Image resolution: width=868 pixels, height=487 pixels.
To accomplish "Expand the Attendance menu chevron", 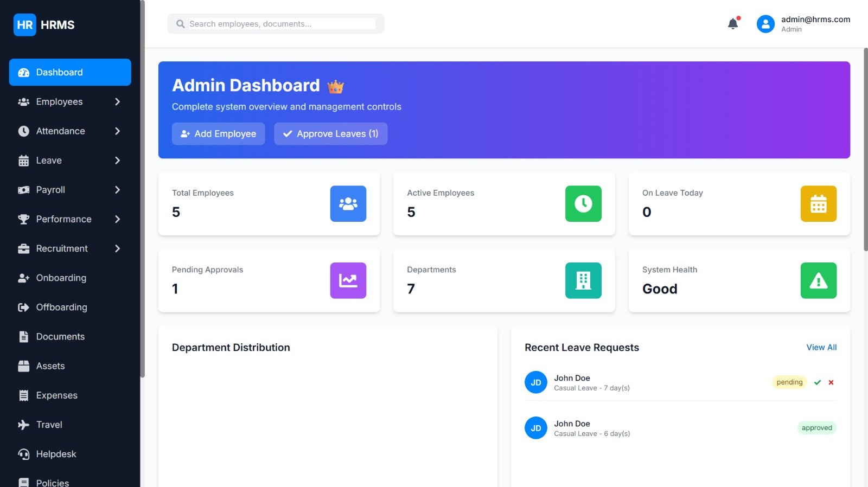I will tap(117, 131).
